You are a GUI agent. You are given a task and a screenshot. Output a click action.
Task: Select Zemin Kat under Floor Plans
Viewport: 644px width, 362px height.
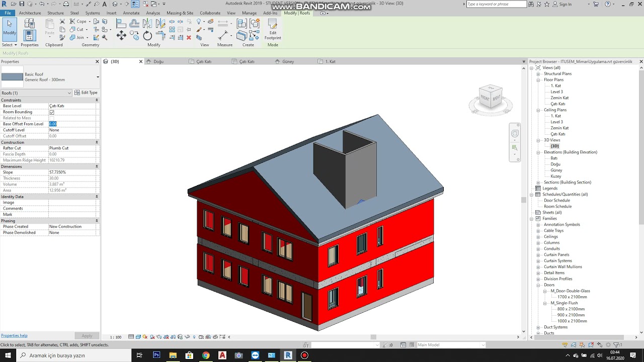coord(559,98)
